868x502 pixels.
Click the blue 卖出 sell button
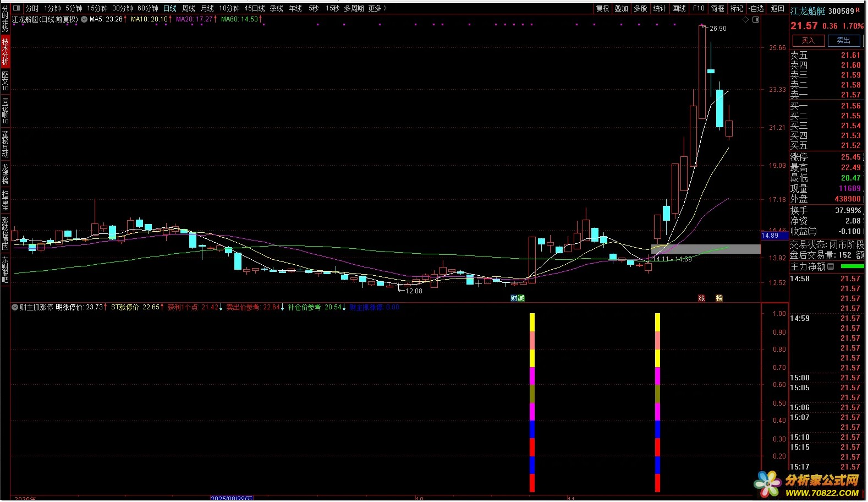pos(844,40)
